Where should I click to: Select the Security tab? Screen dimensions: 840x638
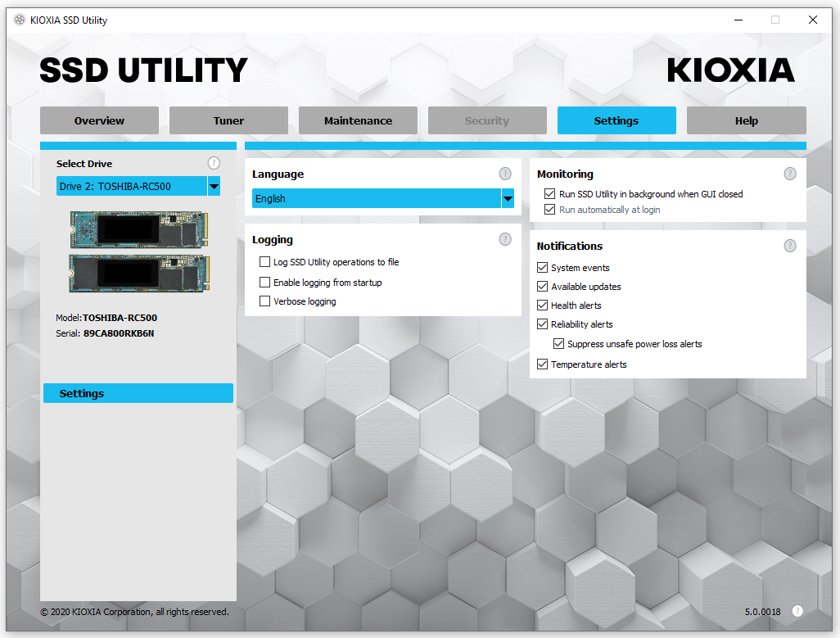coord(487,120)
